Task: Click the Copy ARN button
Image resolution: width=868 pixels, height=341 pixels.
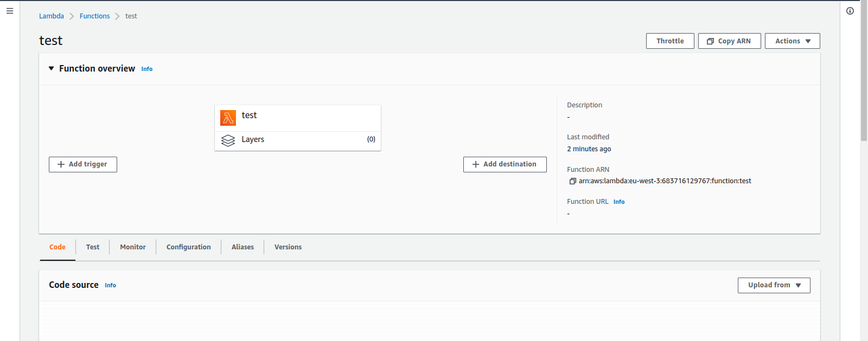Action: click(x=729, y=41)
